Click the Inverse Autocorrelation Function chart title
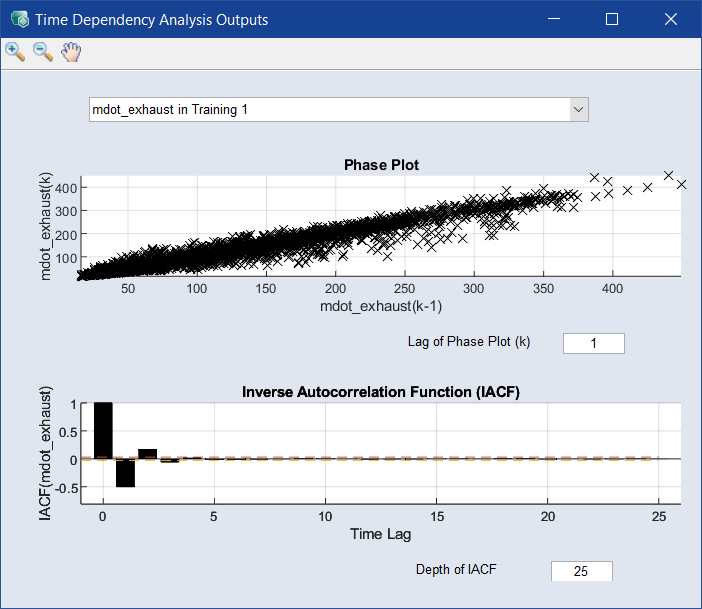 (381, 392)
